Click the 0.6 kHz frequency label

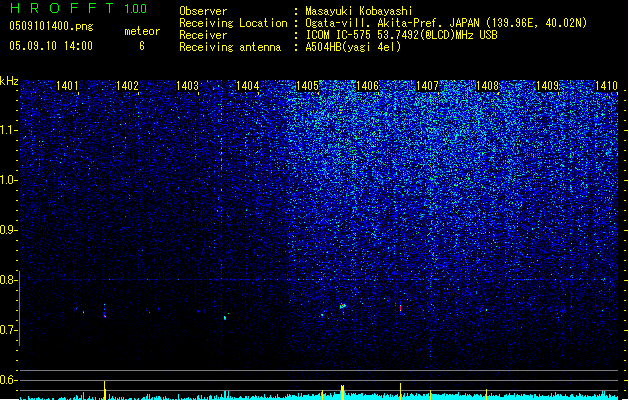pos(8,380)
